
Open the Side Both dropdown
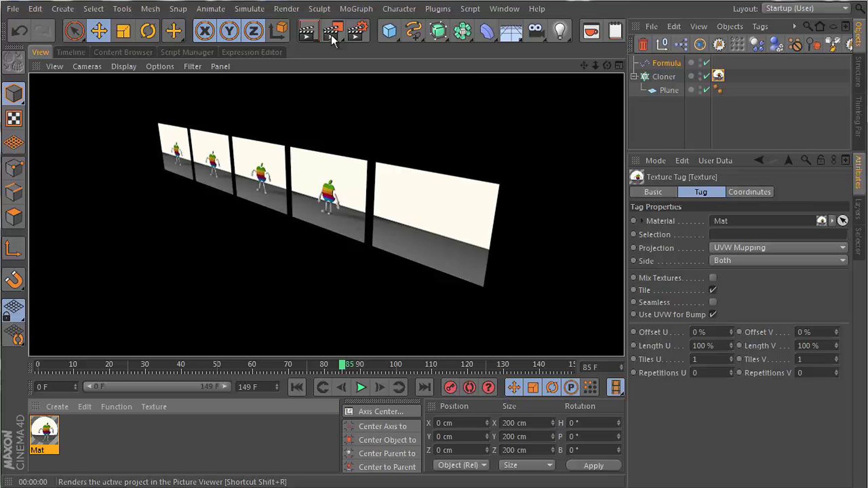779,260
